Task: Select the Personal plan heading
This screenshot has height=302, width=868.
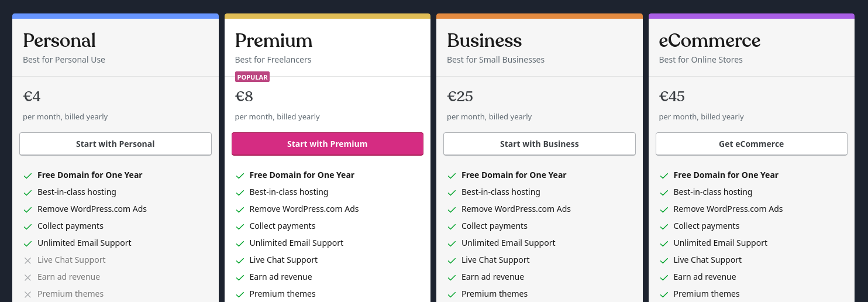Action: 59,40
